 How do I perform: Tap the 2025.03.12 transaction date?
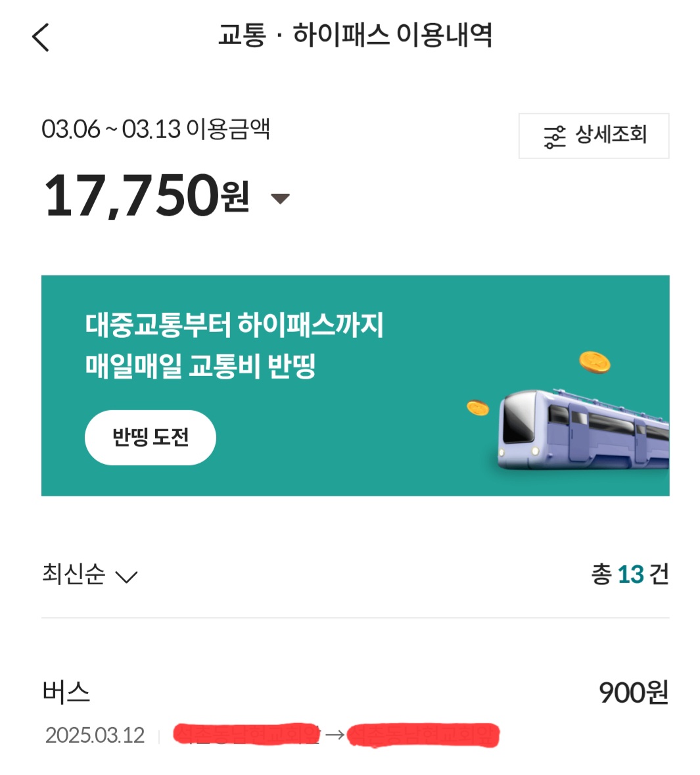[95, 735]
